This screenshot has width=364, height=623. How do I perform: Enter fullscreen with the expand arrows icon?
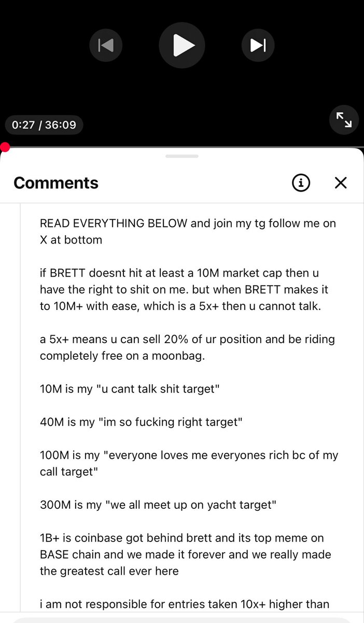pyautogui.click(x=344, y=120)
